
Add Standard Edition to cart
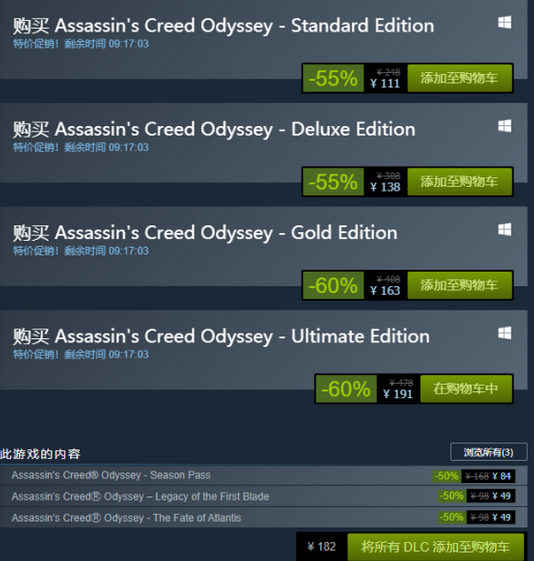(x=459, y=78)
